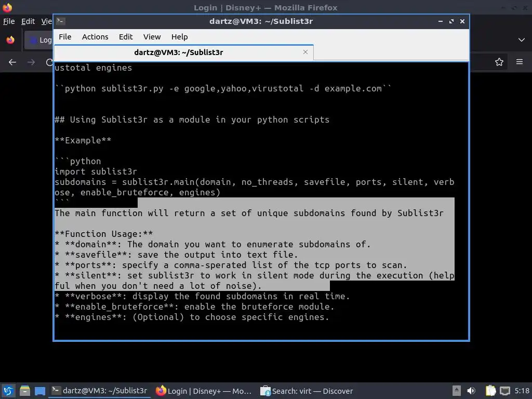
Task: Open the volume control in the tray
Action: (471, 391)
